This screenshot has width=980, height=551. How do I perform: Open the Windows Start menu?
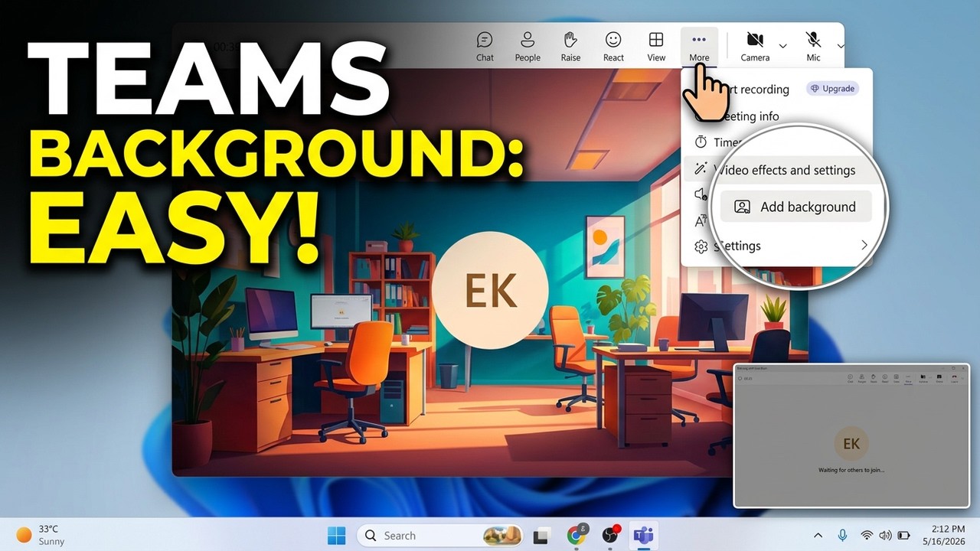tap(336, 536)
